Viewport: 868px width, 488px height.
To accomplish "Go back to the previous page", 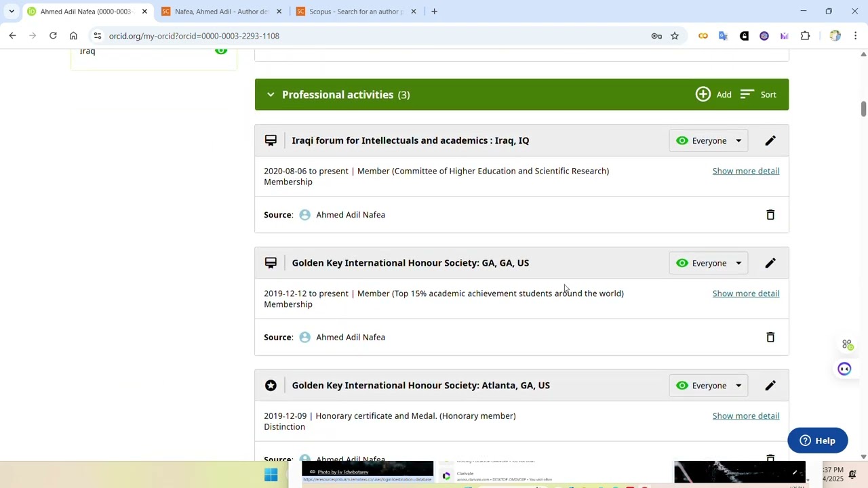I will (12, 36).
